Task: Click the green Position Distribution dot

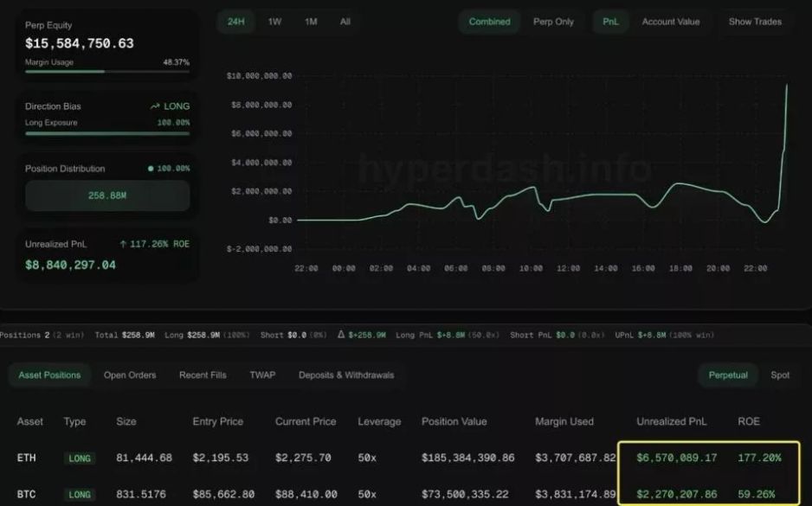Action: 151,169
